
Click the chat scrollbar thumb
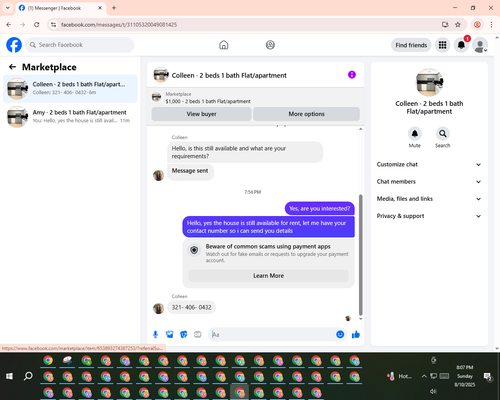(360, 255)
